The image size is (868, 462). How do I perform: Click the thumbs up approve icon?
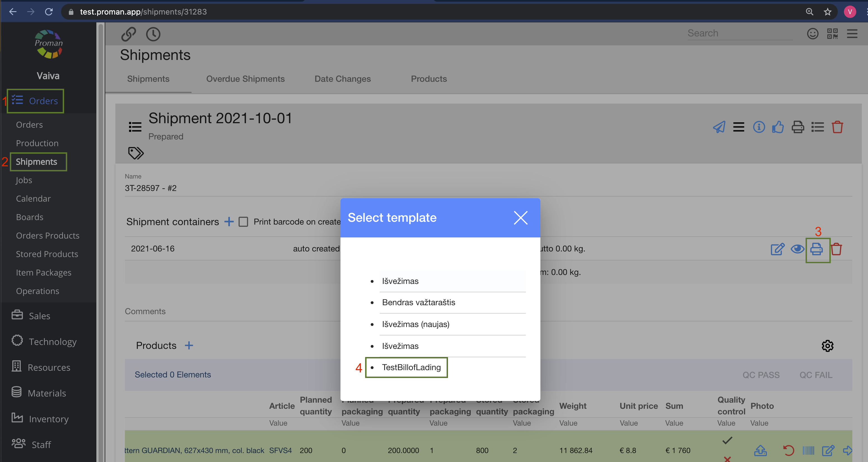778,127
